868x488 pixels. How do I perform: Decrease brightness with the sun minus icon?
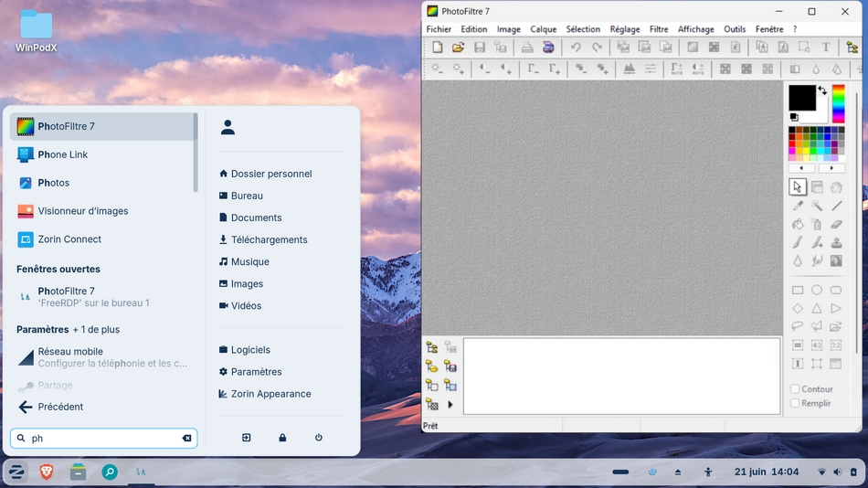pyautogui.click(x=438, y=69)
